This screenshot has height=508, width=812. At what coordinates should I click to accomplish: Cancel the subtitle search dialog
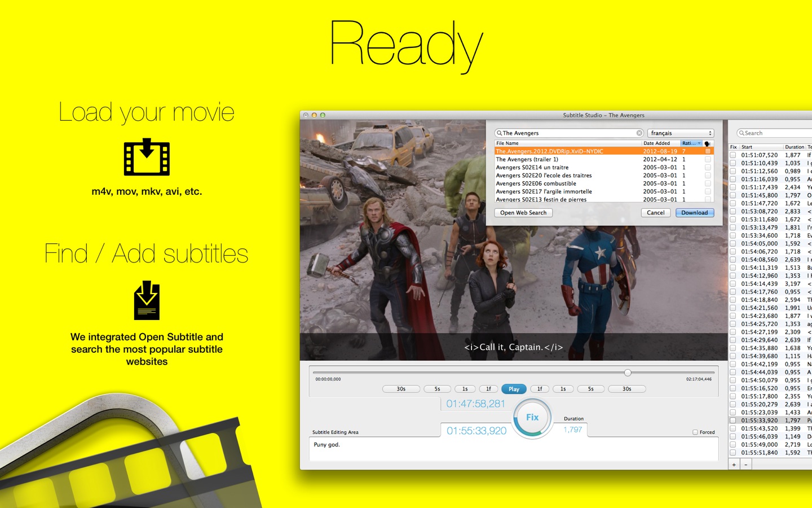click(x=656, y=213)
